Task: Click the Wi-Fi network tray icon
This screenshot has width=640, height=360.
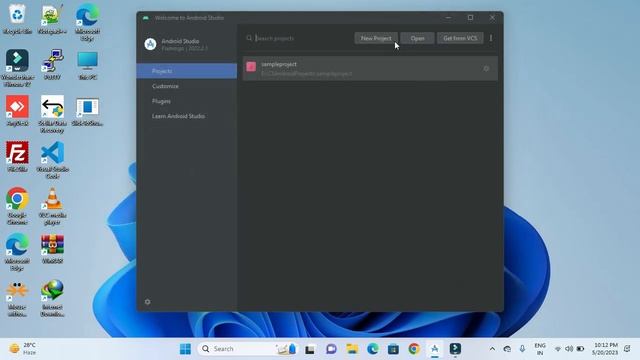Action: 558,349
